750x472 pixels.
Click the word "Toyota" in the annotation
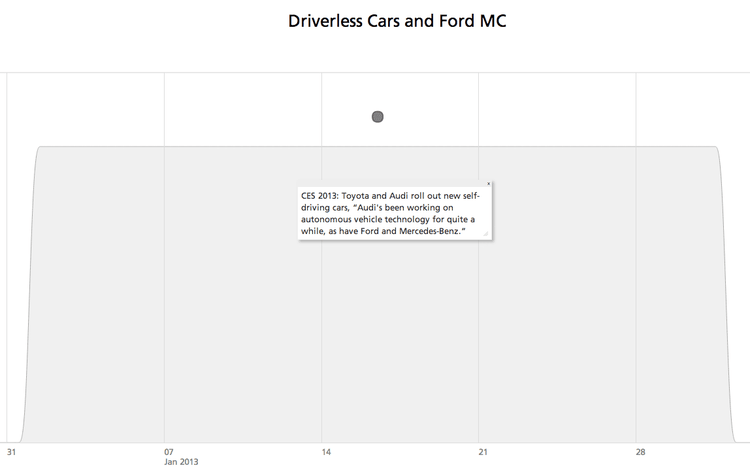pos(357,195)
